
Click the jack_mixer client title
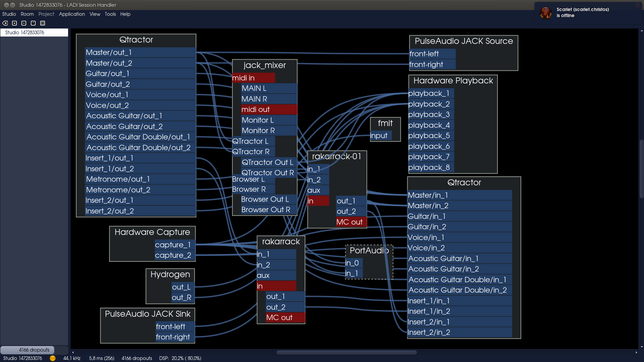click(x=265, y=65)
